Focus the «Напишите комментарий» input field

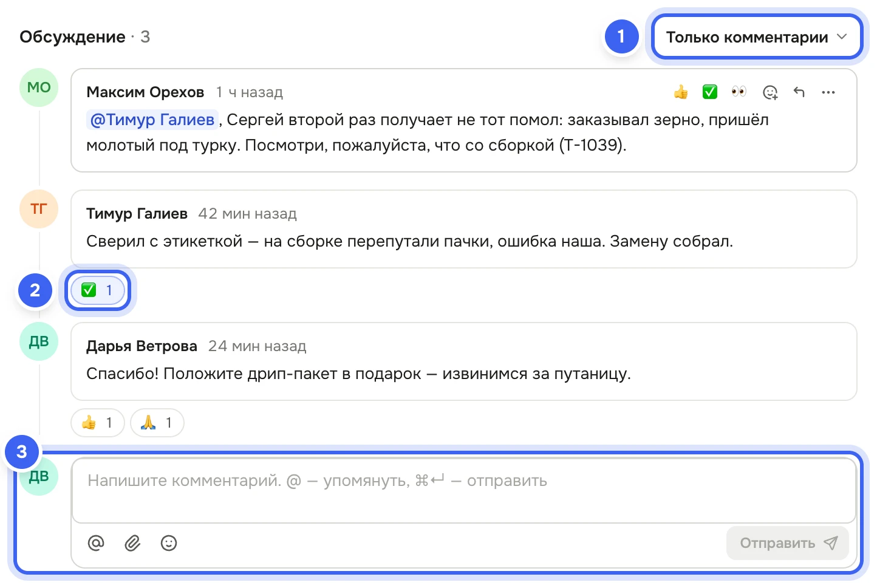coord(464,491)
